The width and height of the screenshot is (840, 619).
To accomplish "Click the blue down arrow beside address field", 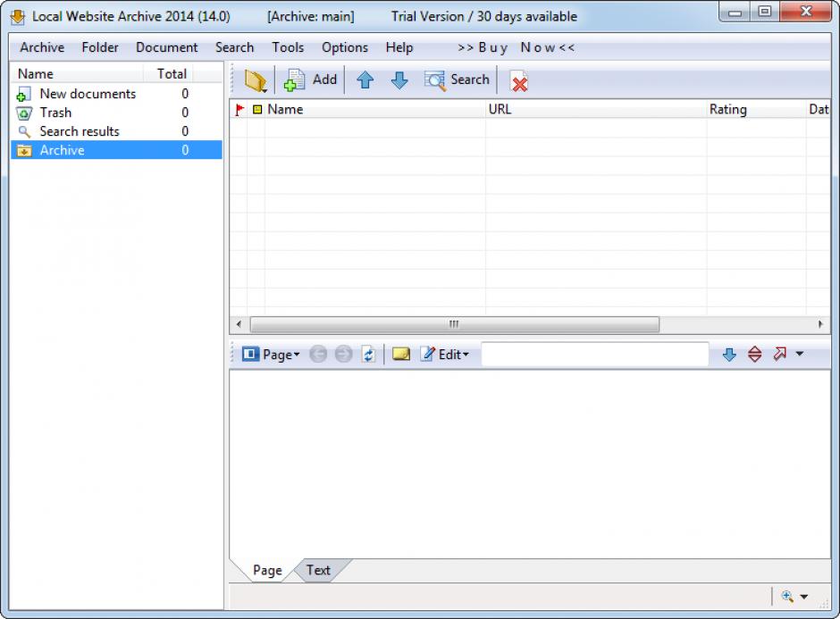I will pyautogui.click(x=729, y=355).
